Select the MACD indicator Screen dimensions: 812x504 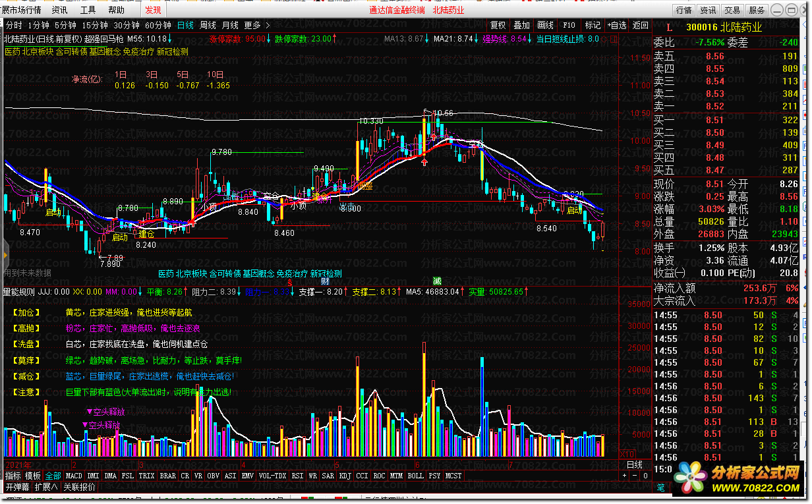[74, 476]
